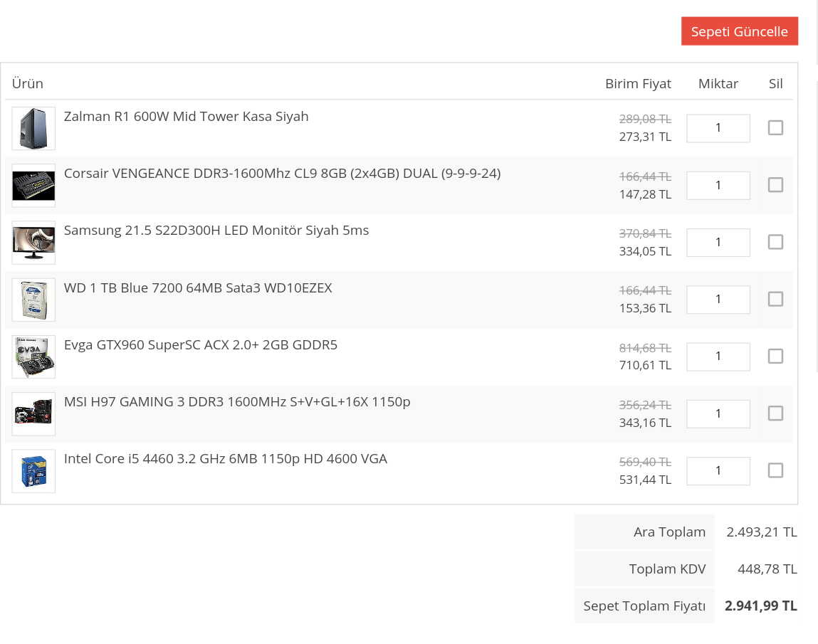Open Corsair VENGEANCE DDR3-1600Mhz product link
Image resolution: width=818 pixels, height=644 pixels.
[282, 174]
